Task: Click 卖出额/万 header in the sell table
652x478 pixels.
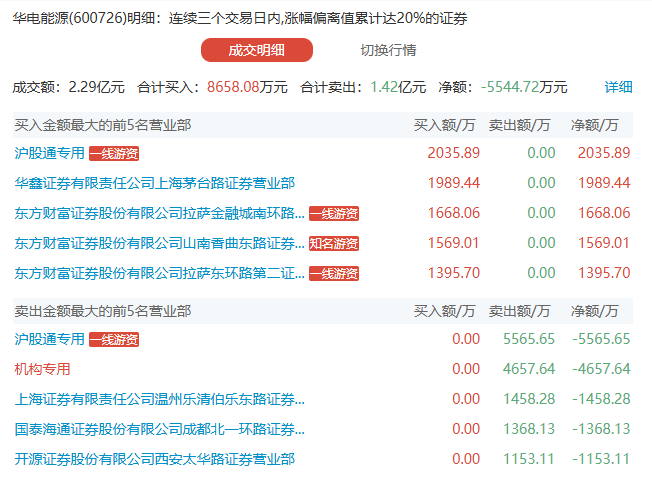Action: [x=519, y=311]
